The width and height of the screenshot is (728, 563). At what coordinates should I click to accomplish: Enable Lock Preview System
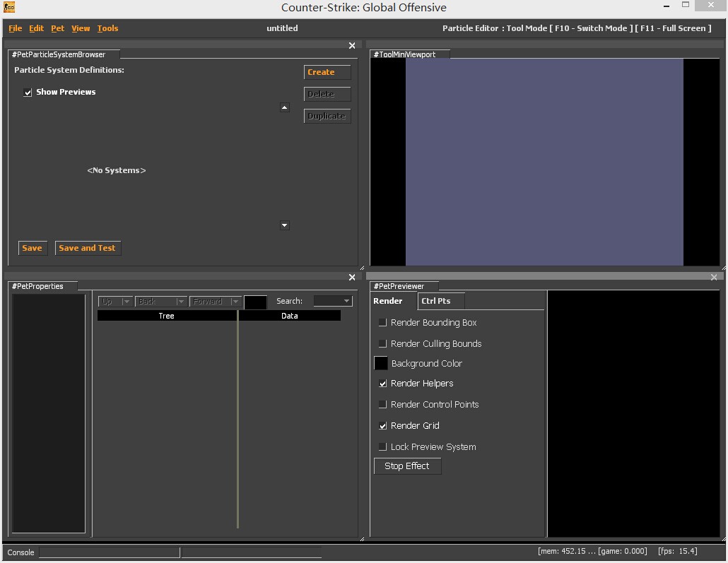pos(382,446)
